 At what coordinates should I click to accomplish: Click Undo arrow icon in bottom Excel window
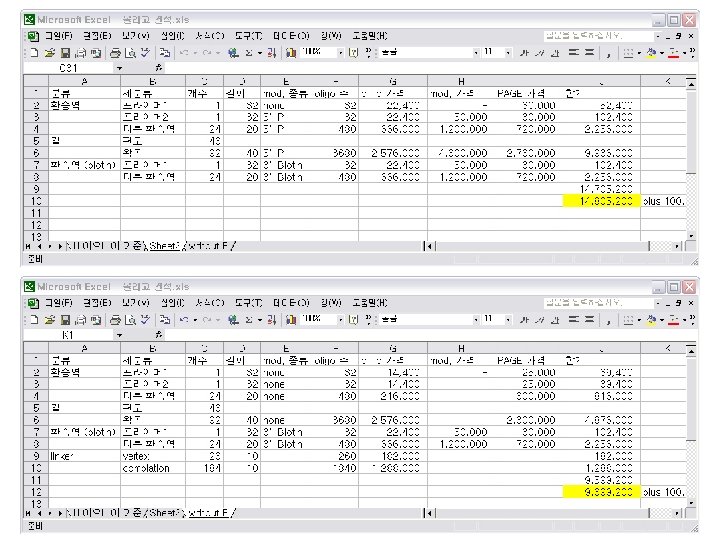pyautogui.click(x=185, y=320)
